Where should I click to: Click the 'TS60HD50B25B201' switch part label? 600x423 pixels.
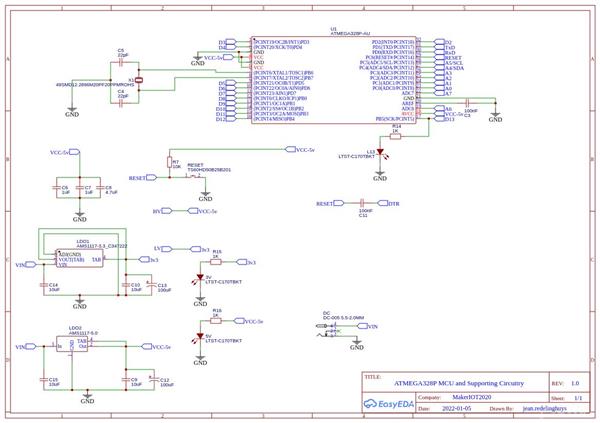209,169
